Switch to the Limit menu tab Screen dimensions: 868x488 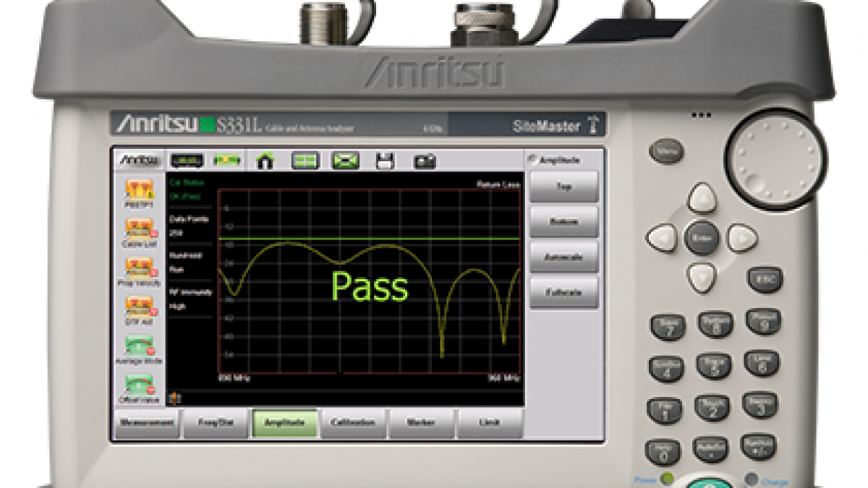(490, 423)
